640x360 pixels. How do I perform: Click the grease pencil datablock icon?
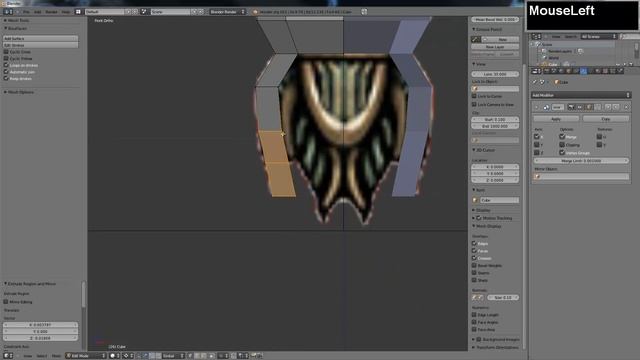tap(476, 40)
